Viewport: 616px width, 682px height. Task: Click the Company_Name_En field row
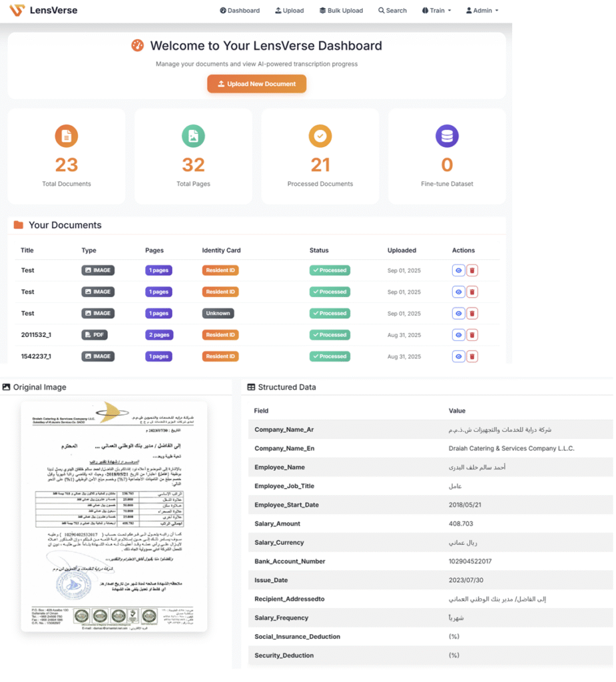pos(430,448)
